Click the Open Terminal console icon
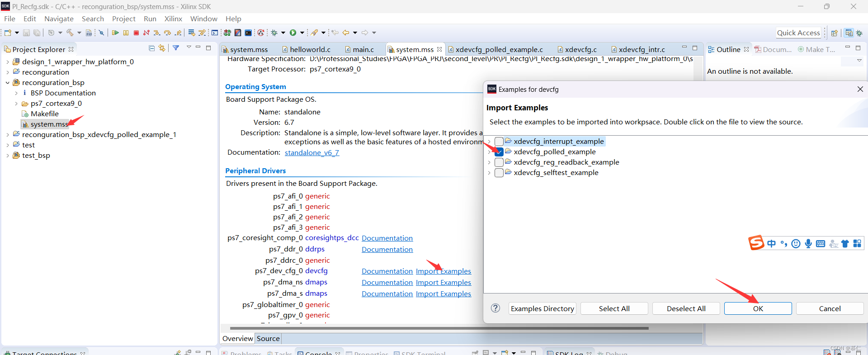 click(x=215, y=33)
